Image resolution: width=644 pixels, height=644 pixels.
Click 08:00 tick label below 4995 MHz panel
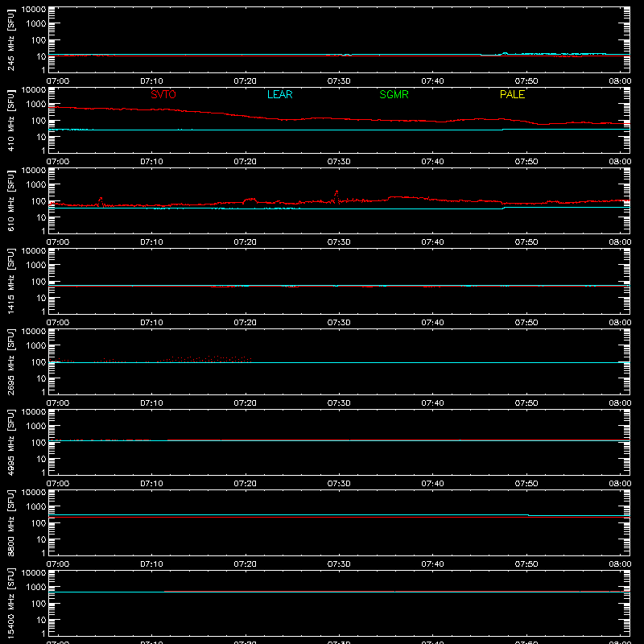(x=620, y=484)
